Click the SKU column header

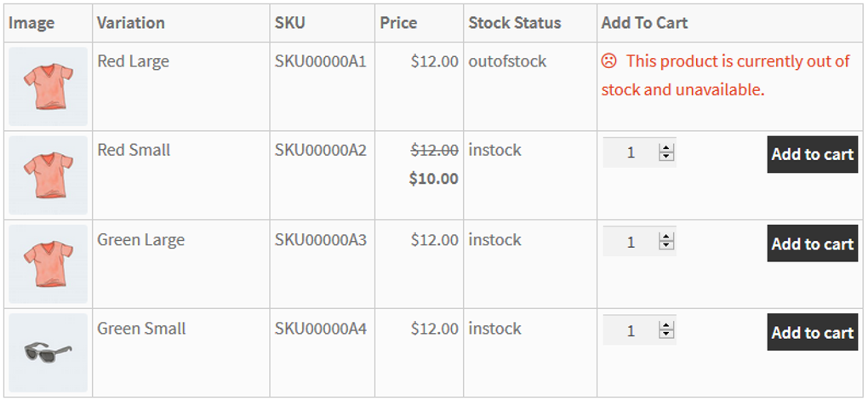coord(289,23)
